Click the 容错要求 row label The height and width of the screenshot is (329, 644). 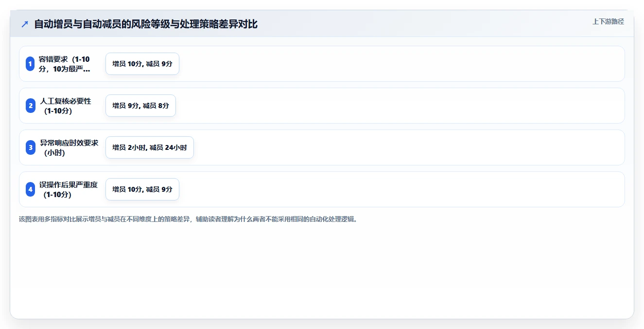click(x=65, y=64)
